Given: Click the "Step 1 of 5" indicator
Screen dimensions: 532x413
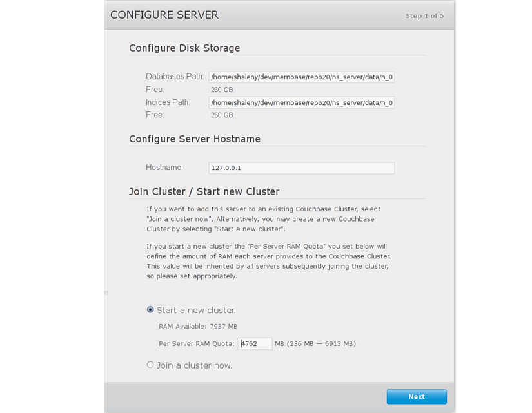Looking at the screenshot, I should click(x=424, y=15).
